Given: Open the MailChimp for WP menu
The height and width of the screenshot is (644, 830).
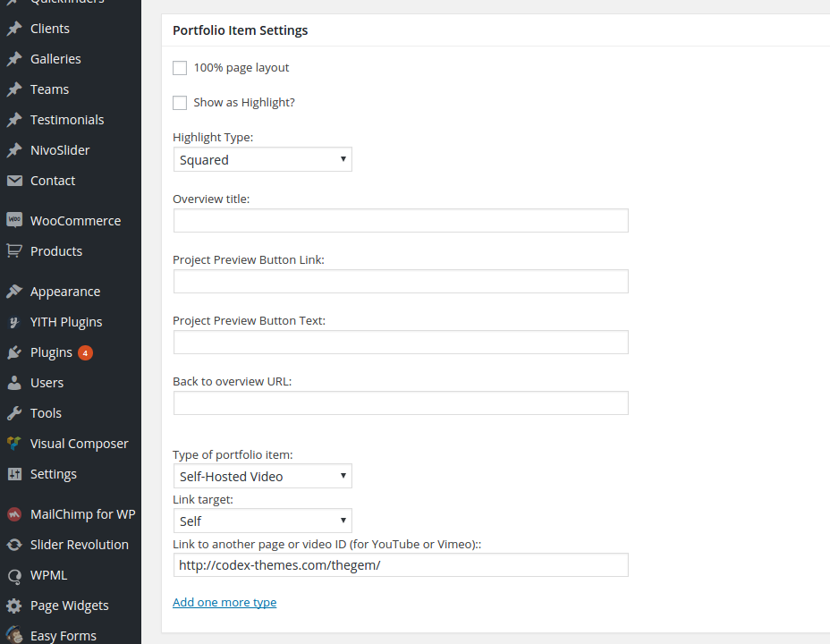Looking at the screenshot, I should (82, 514).
